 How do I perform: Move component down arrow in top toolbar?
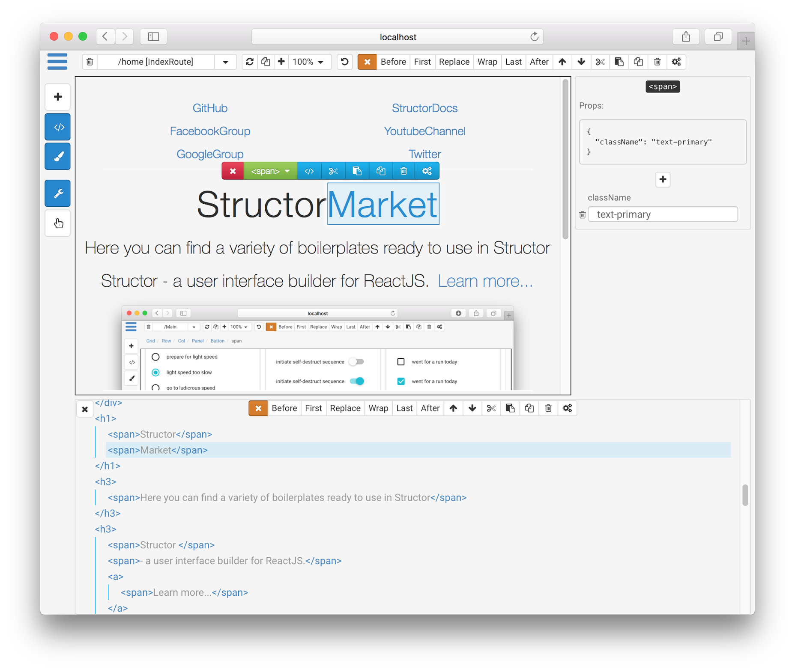coord(581,62)
